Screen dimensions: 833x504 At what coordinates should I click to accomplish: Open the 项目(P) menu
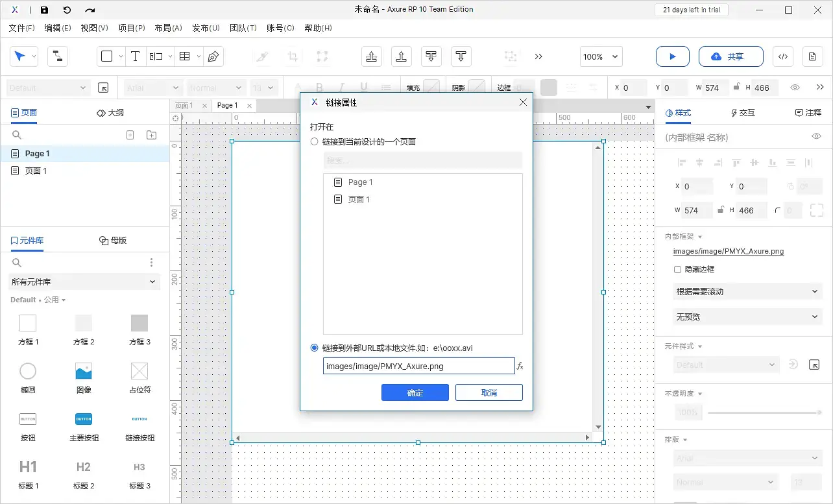pyautogui.click(x=132, y=28)
